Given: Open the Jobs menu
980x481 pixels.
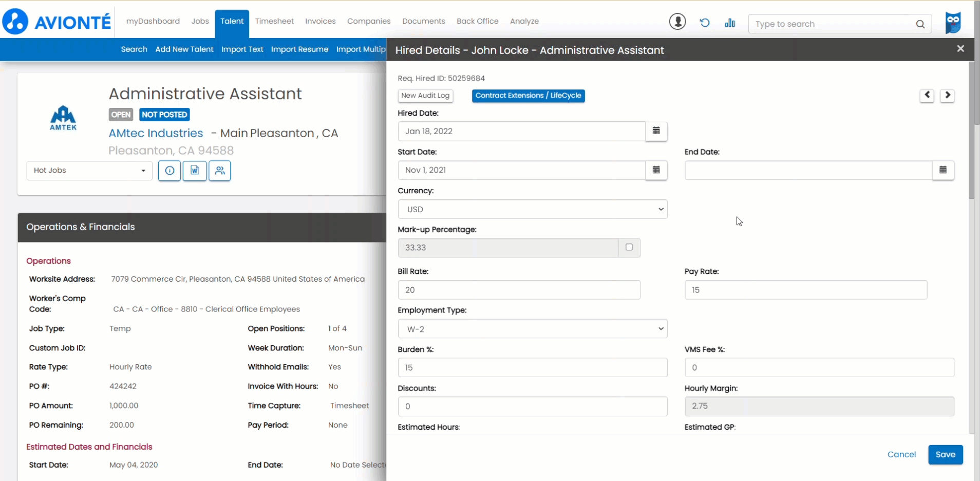Looking at the screenshot, I should (x=200, y=21).
